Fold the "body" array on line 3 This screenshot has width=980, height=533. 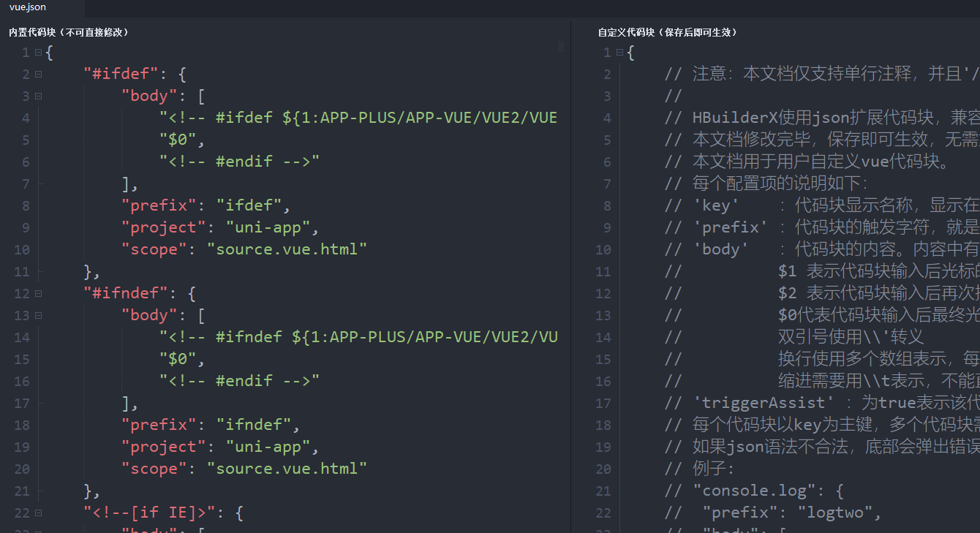click(38, 97)
